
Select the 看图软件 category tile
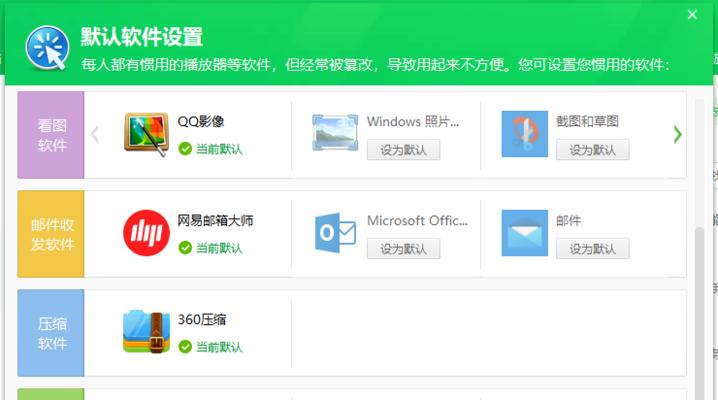tap(51, 135)
